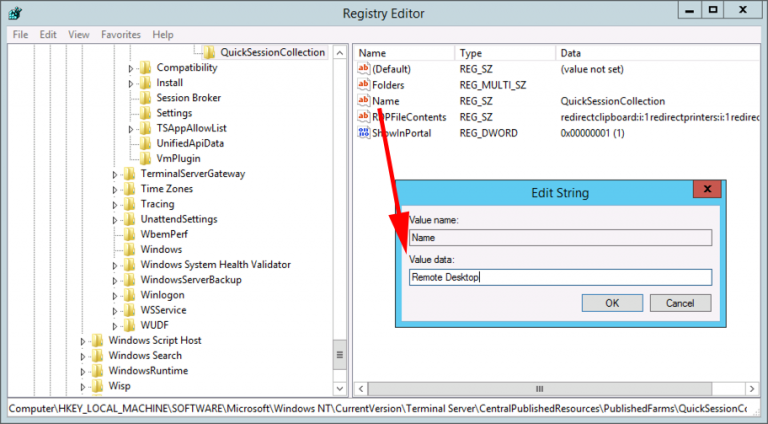This screenshot has height=424, width=768.
Task: Sort values by the Name column header
Action: [404, 53]
